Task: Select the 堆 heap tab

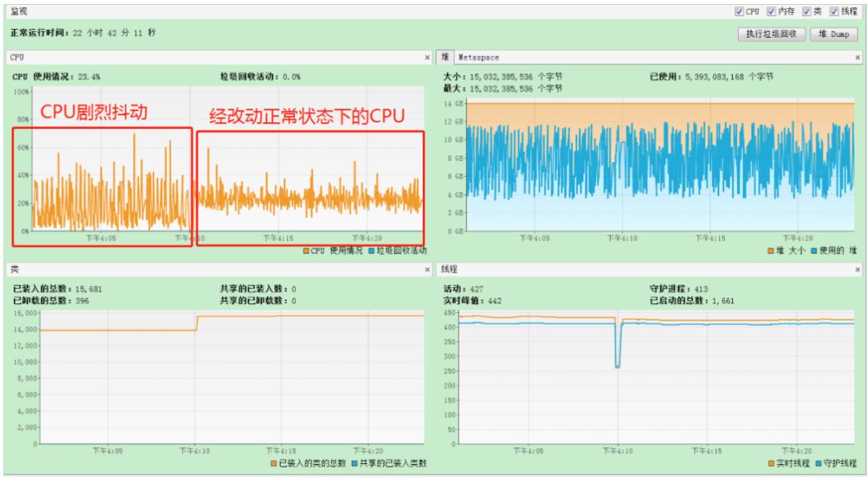Action: click(445, 57)
